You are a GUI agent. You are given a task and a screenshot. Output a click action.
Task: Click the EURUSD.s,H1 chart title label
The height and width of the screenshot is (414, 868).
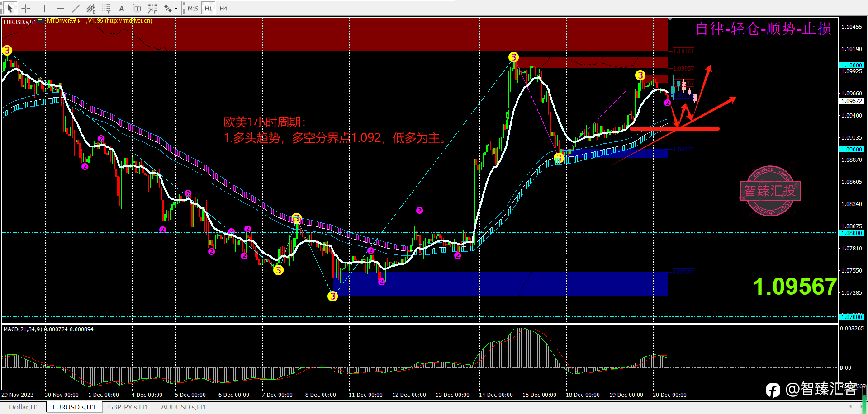[x=20, y=22]
